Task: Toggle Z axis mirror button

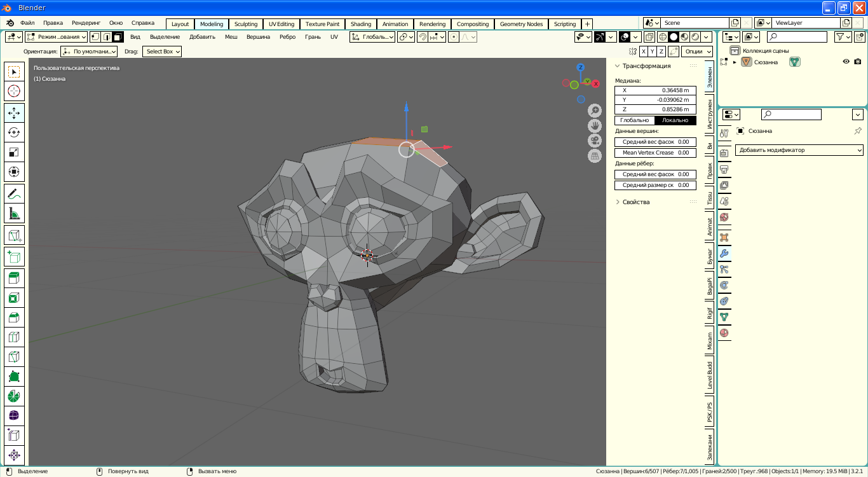Action: click(661, 52)
